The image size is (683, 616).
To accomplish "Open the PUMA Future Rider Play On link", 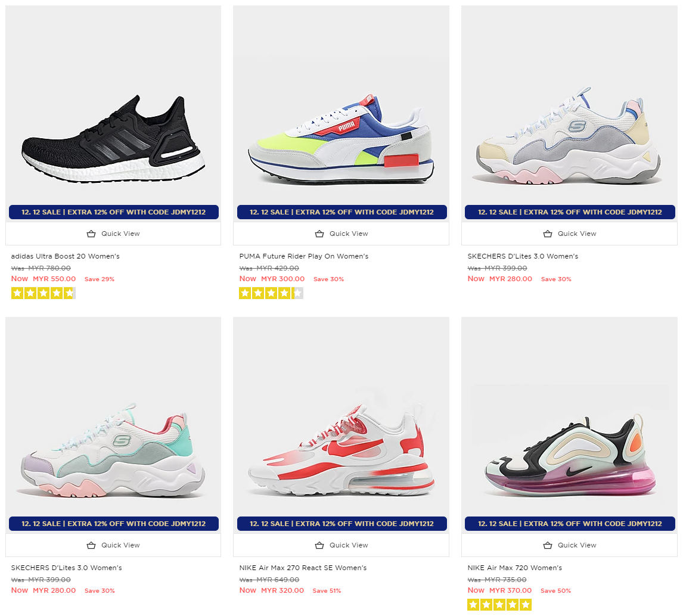I will (x=303, y=256).
